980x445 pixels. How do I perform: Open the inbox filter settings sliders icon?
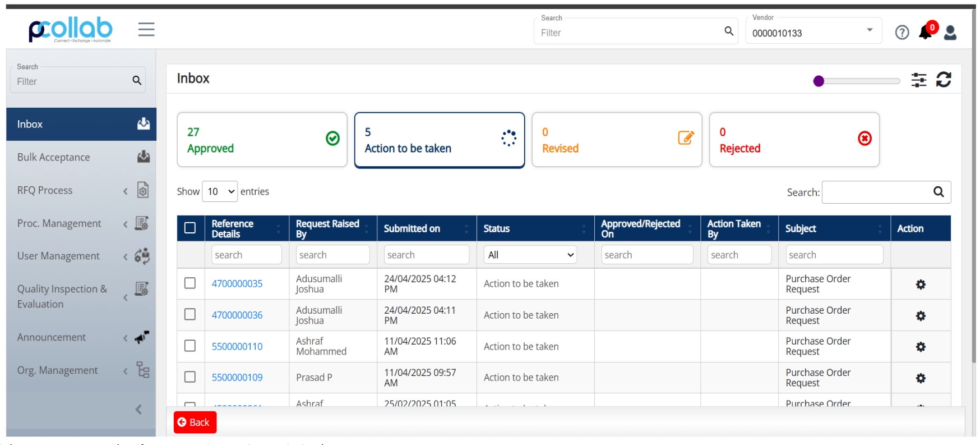tap(919, 80)
